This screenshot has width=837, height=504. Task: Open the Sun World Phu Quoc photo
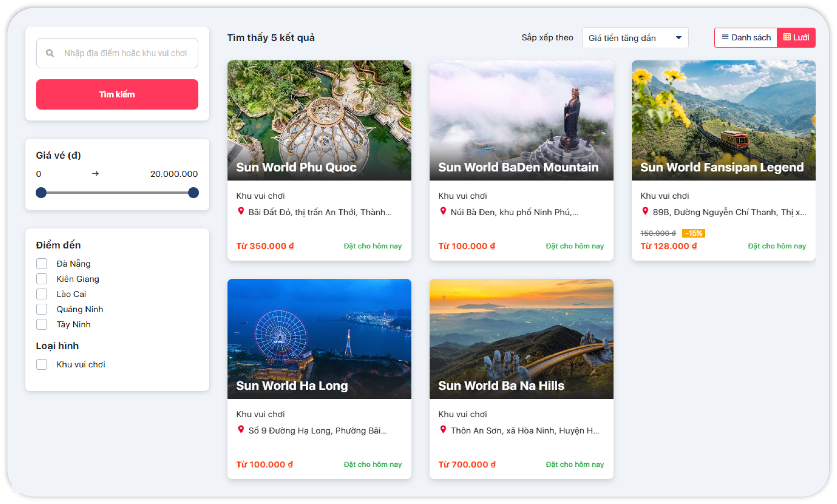(319, 120)
